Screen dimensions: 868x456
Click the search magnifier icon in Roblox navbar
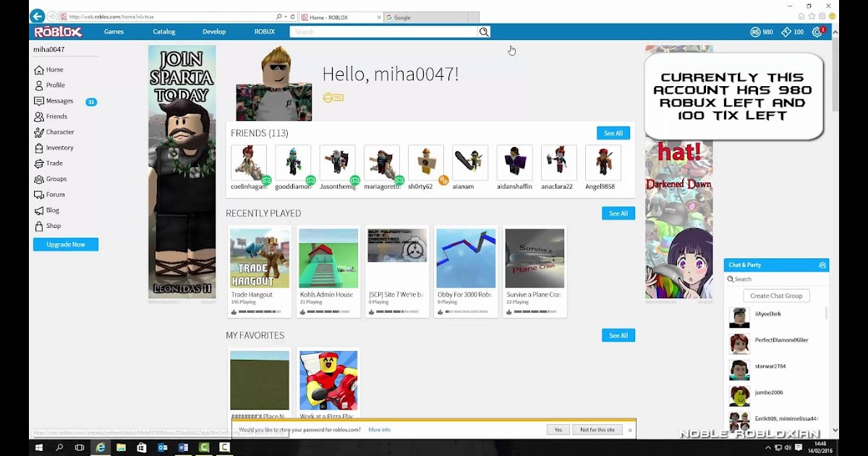[x=484, y=32]
